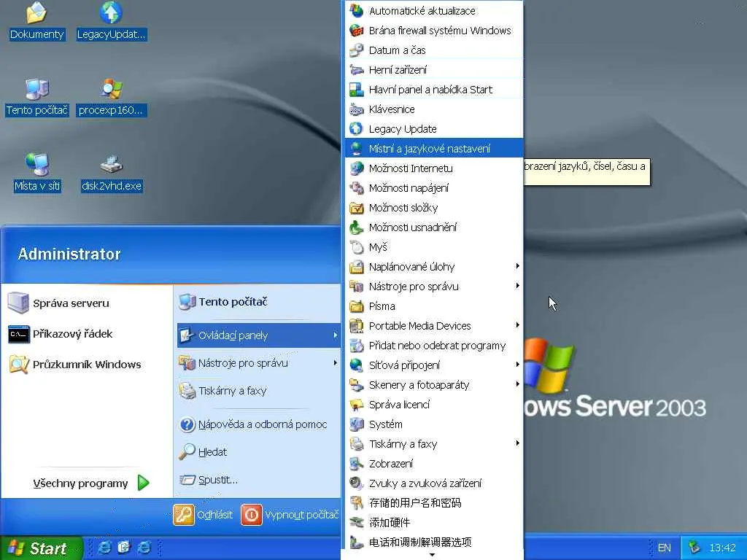
Task: Click the Písma fonts folder icon
Action: coord(356,306)
